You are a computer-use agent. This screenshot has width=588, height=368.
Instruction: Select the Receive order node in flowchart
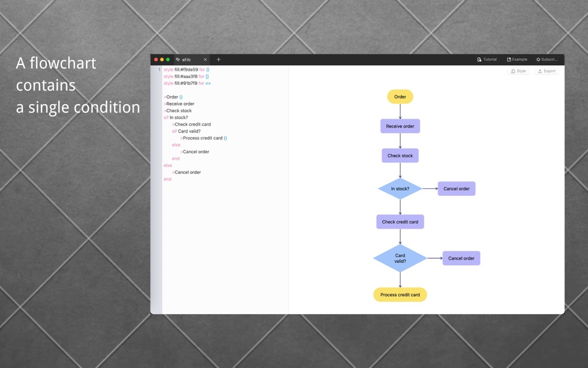400,126
